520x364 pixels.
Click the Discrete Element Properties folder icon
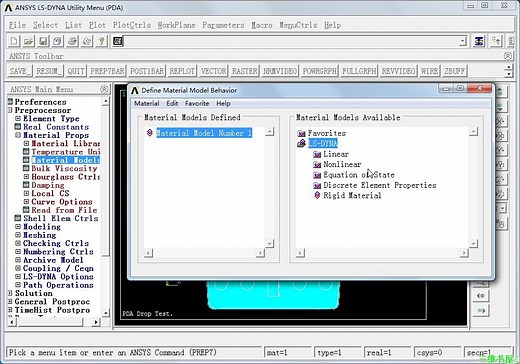coord(317,185)
